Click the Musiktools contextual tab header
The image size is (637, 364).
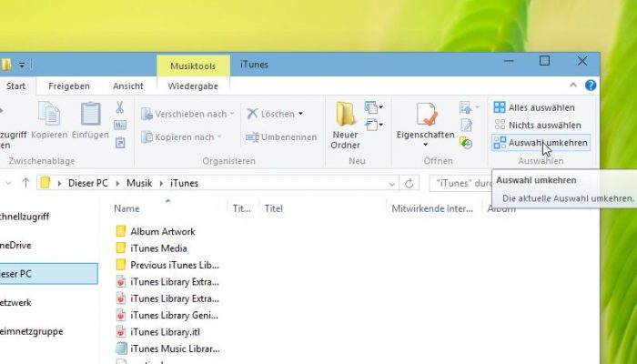pyautogui.click(x=193, y=66)
